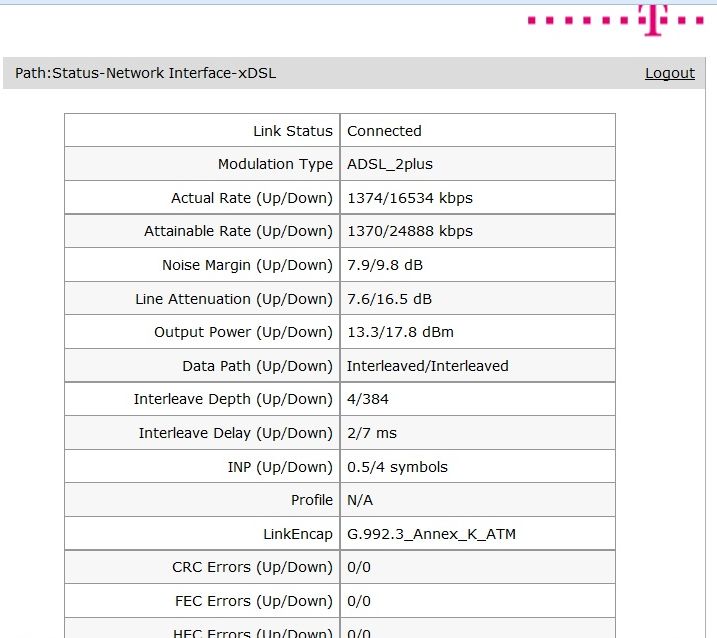Click the Telekom T logo
This screenshot has width=717, height=638.
coord(653,20)
